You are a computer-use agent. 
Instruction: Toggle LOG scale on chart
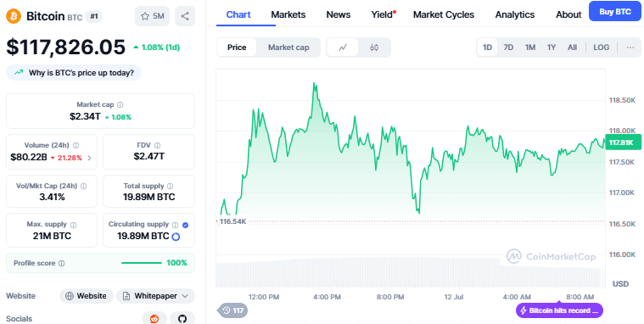(602, 47)
